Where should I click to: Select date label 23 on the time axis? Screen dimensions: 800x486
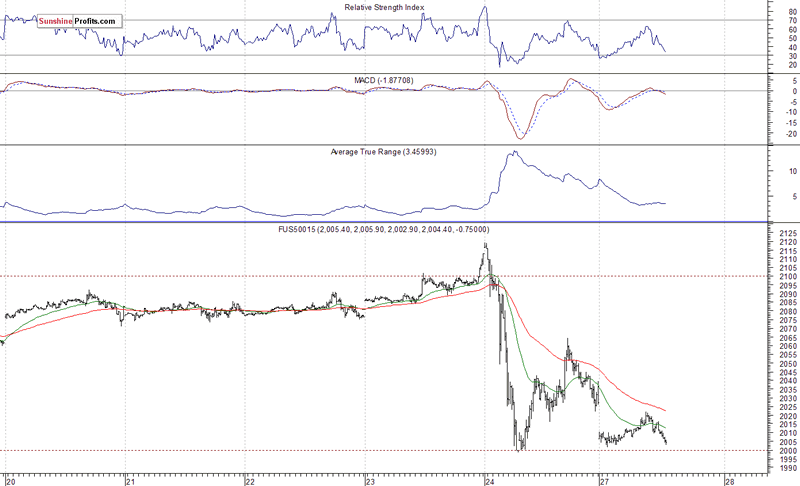[370, 478]
